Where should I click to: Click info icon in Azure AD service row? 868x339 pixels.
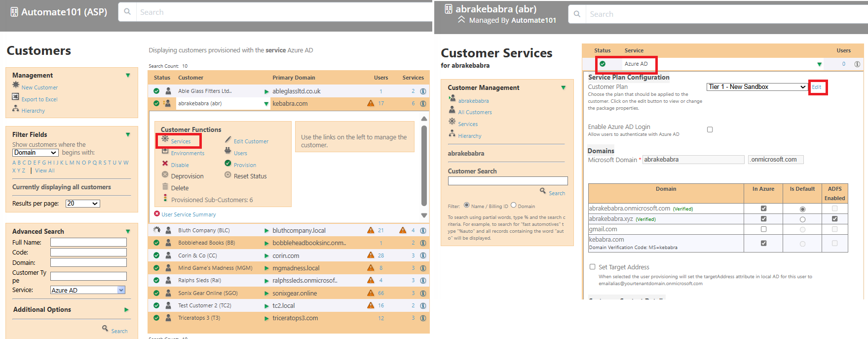pos(857,64)
